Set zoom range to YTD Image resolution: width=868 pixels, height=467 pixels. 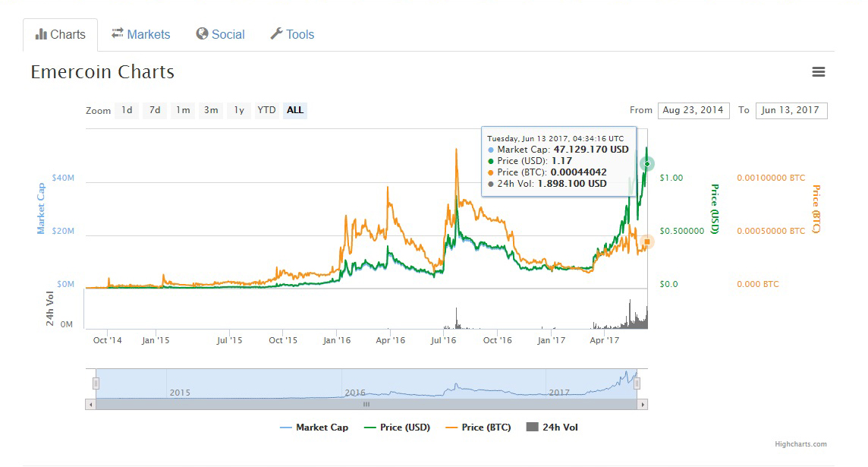[x=266, y=110]
